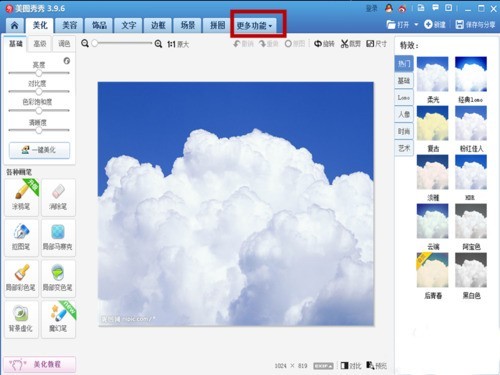This screenshot has height=375, width=500.
Task: Click the 一键美化 one-click beautify button
Action: 39,150
